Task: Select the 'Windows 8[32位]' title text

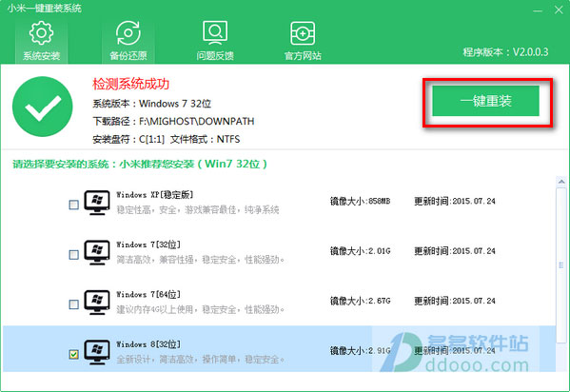Action: tap(148, 344)
